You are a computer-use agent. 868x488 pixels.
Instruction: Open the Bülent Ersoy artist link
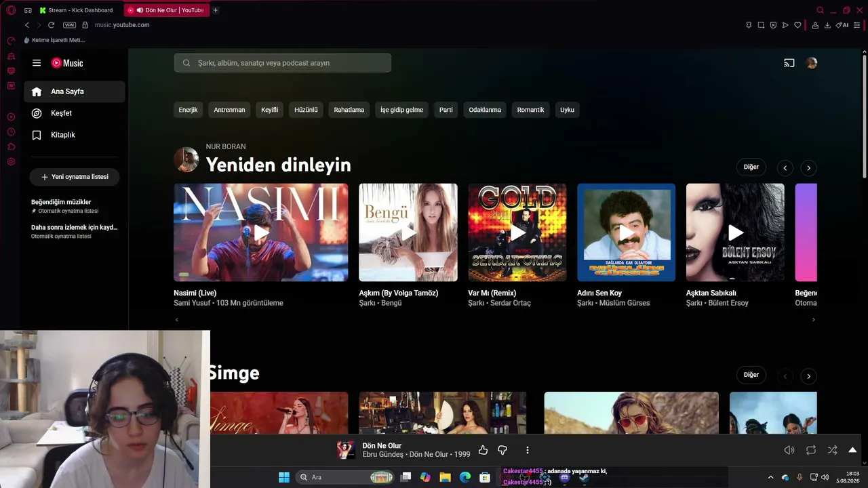(729, 303)
